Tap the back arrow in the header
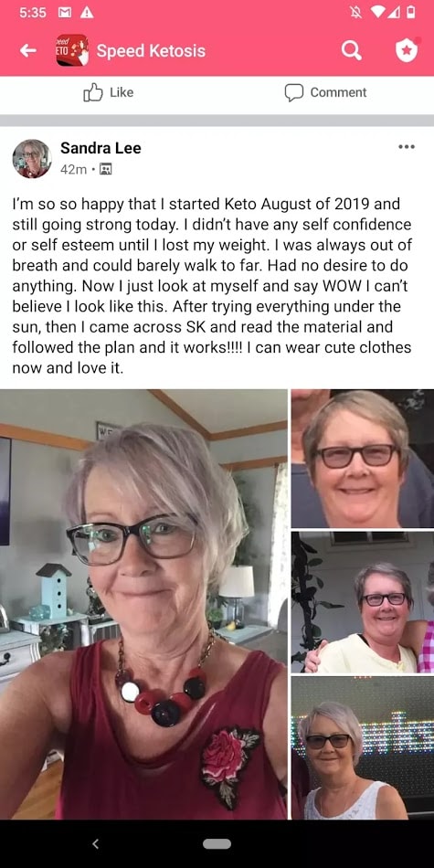The height and width of the screenshot is (868, 434). point(28,51)
